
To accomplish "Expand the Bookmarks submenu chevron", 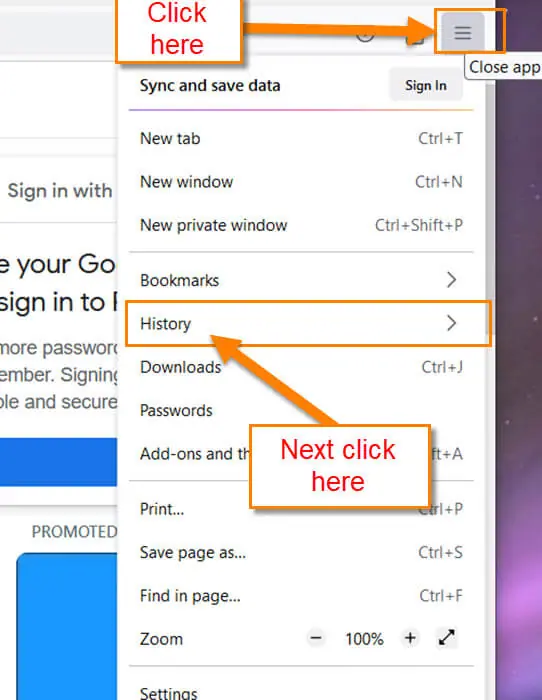I will pyautogui.click(x=451, y=280).
